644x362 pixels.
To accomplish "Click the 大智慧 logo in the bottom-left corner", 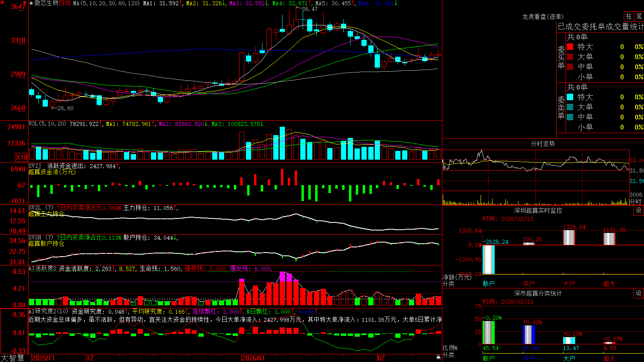I will pyautogui.click(x=12, y=358).
